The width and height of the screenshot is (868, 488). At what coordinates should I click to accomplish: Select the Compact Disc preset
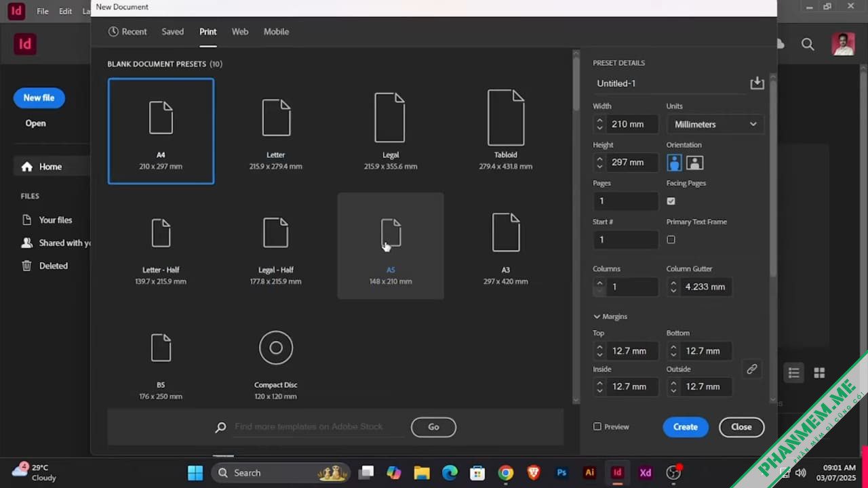pos(275,361)
